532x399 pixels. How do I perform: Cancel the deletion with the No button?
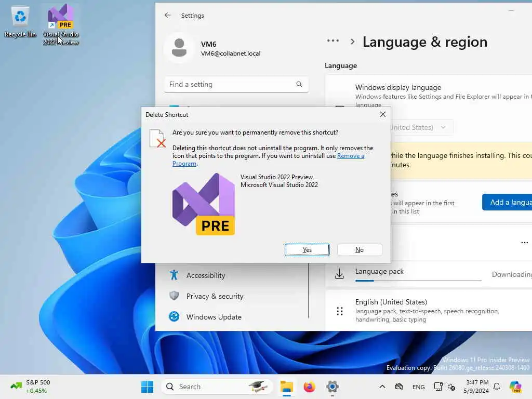360,250
